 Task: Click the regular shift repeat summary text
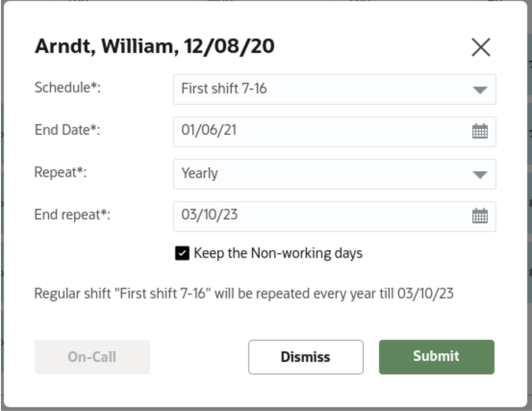point(244,293)
